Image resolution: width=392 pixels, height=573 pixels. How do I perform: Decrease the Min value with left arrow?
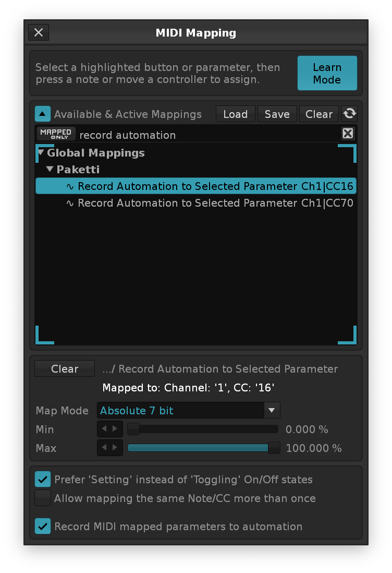[x=104, y=429]
